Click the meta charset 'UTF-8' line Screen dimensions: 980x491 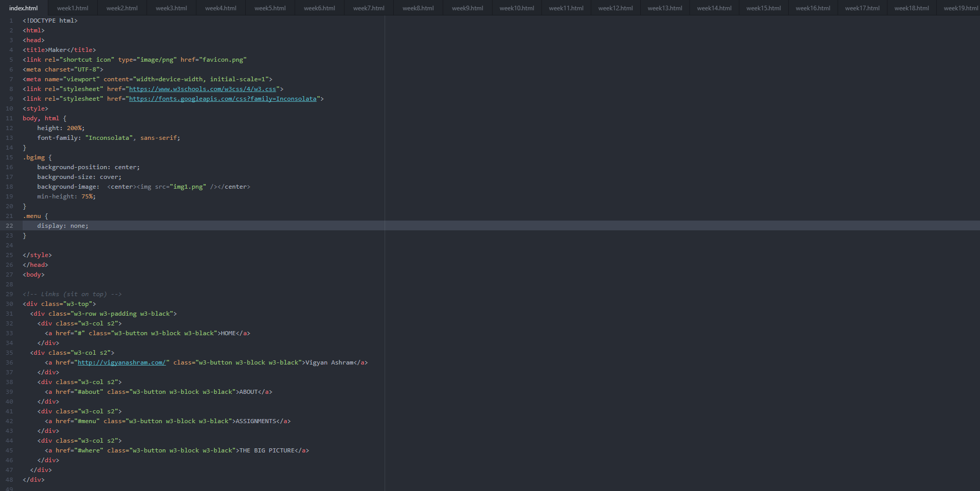pyautogui.click(x=63, y=69)
